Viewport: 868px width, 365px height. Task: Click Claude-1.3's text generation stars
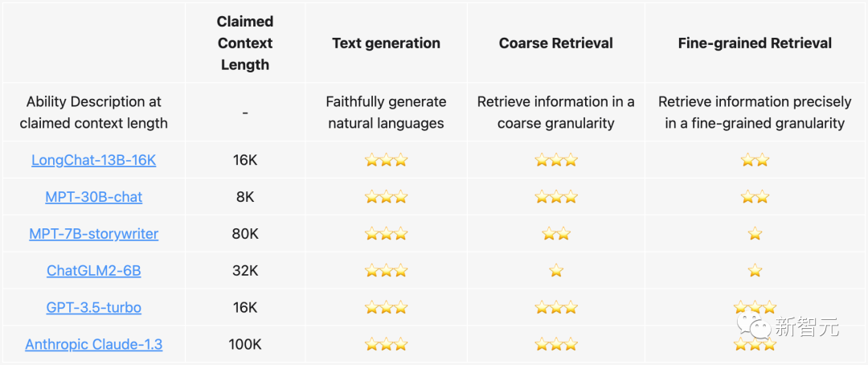pos(386,345)
